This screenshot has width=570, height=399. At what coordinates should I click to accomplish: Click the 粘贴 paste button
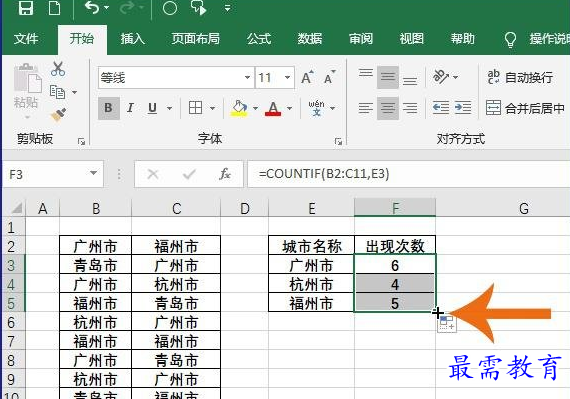coord(27,91)
